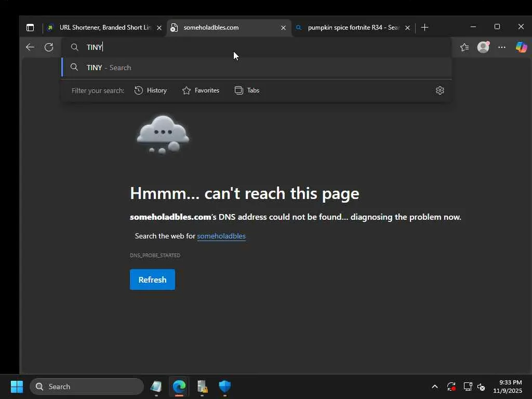Open the locked server taskbar icon

click(202, 387)
